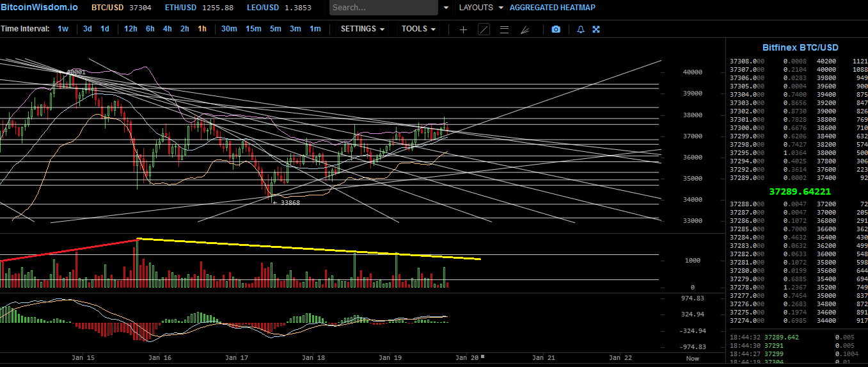
Task: Set time interval to 30m
Action: coord(229,29)
